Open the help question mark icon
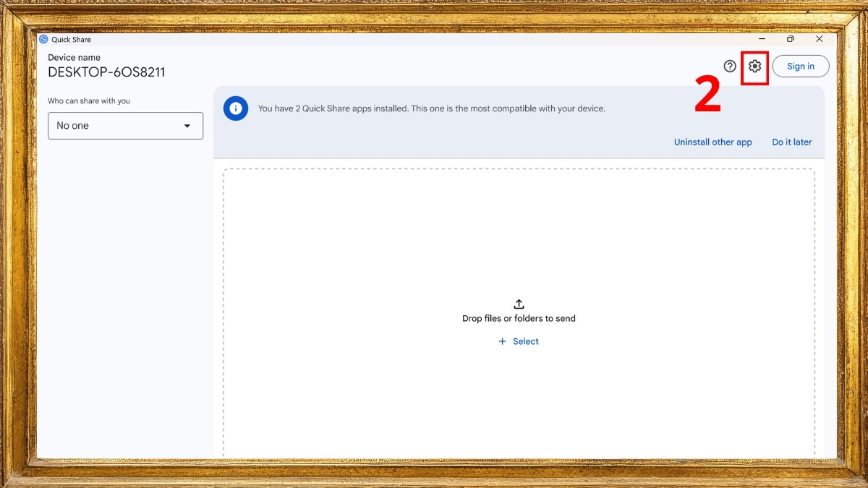 (x=730, y=66)
